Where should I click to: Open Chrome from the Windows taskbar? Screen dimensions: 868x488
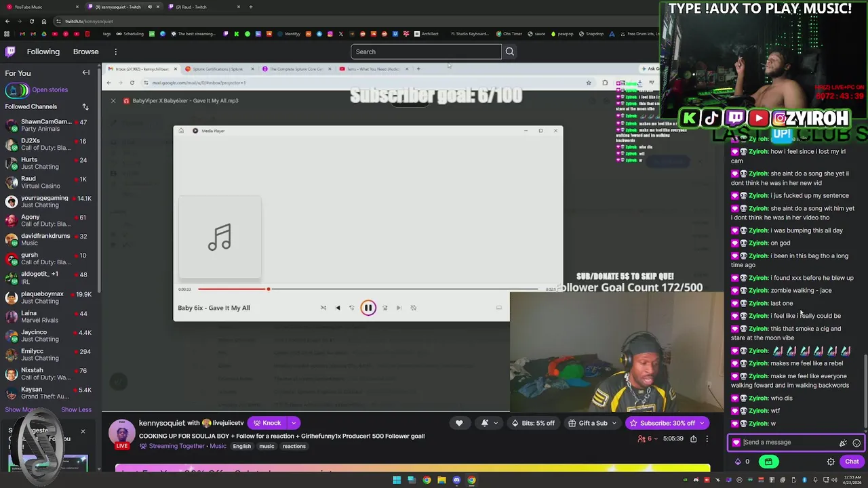[427, 480]
